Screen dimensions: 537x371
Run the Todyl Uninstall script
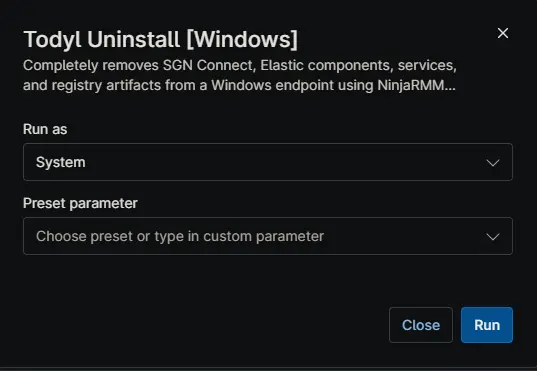(x=487, y=325)
